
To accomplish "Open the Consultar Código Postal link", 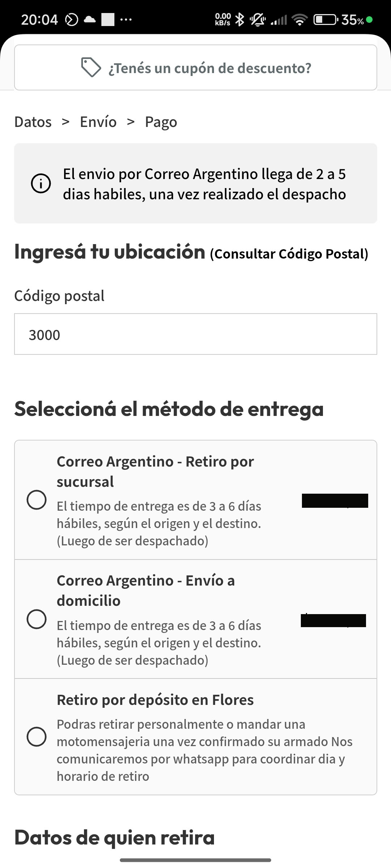I will (289, 254).
